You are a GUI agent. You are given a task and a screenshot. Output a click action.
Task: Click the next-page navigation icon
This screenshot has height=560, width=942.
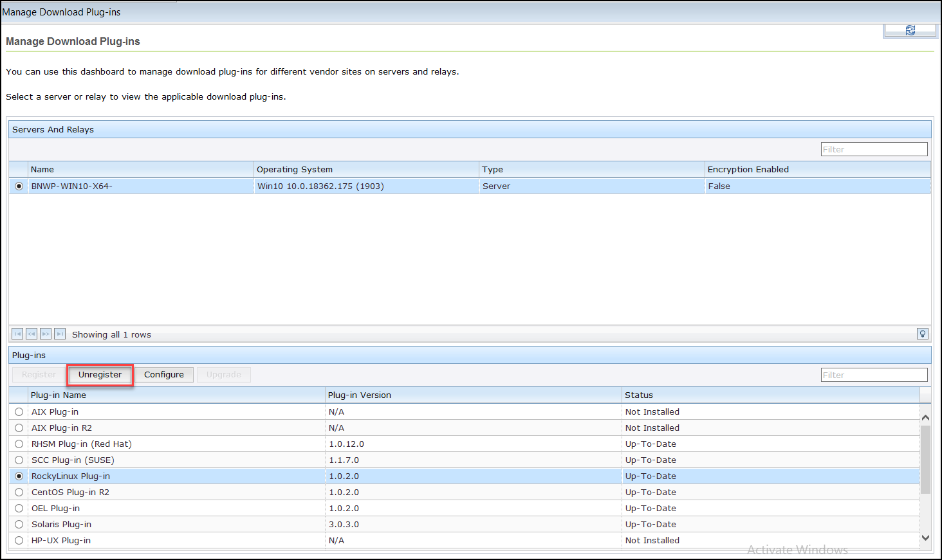[x=46, y=334]
